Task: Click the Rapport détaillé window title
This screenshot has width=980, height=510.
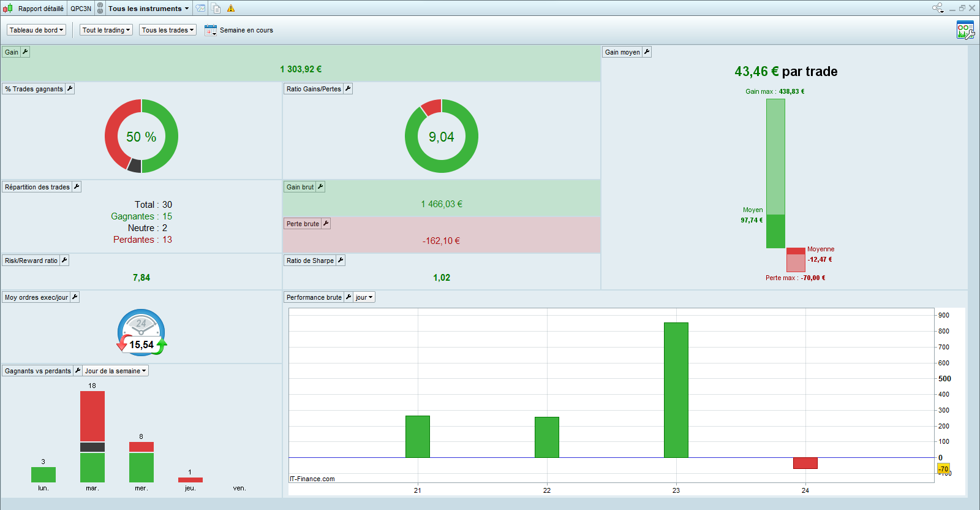Action: pos(40,9)
